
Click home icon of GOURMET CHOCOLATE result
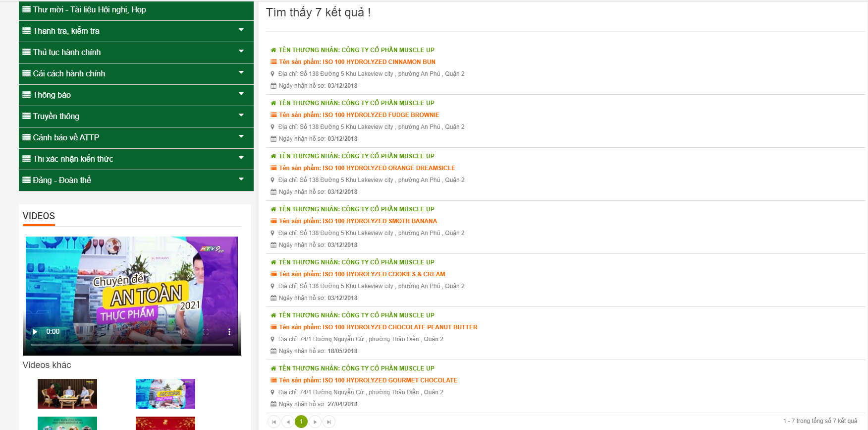tap(273, 369)
